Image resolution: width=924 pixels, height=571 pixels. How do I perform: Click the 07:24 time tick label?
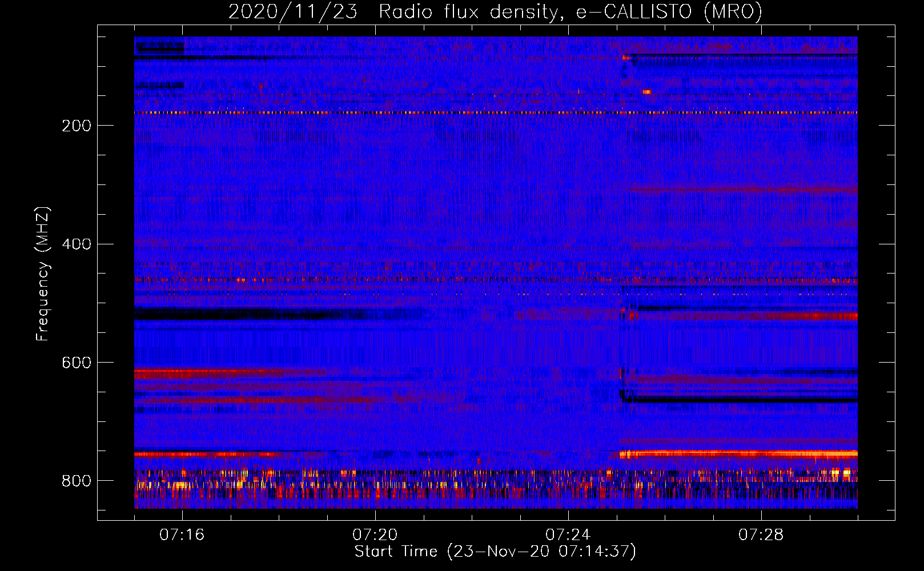568,535
